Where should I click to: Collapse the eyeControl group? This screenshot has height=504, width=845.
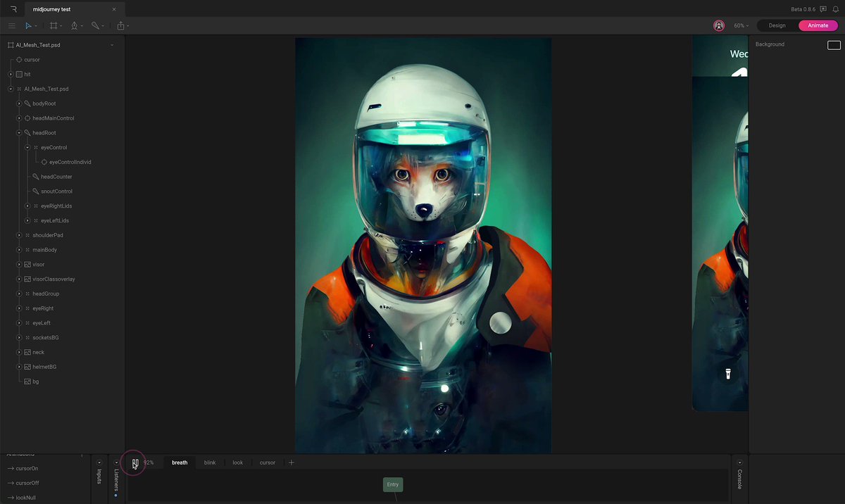click(27, 147)
